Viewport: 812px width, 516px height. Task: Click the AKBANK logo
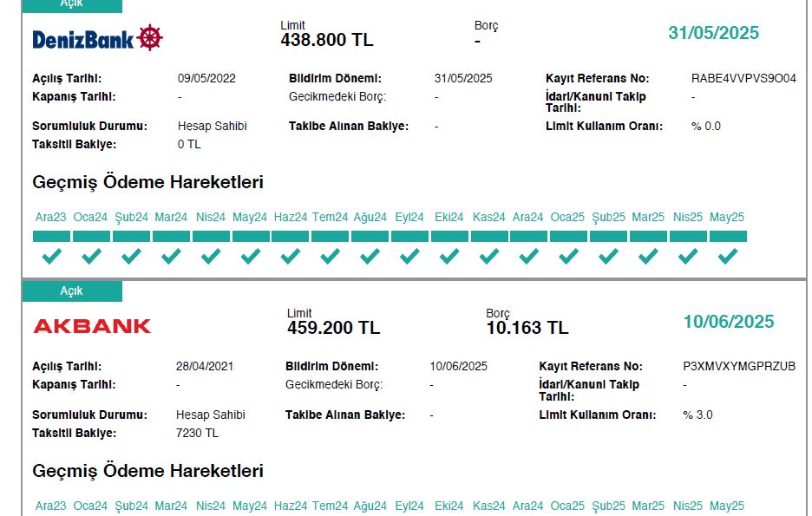92,326
